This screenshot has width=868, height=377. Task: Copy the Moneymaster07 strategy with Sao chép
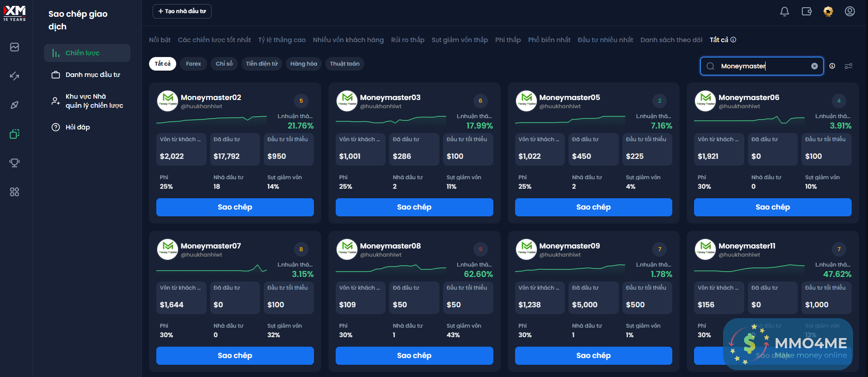(x=235, y=356)
